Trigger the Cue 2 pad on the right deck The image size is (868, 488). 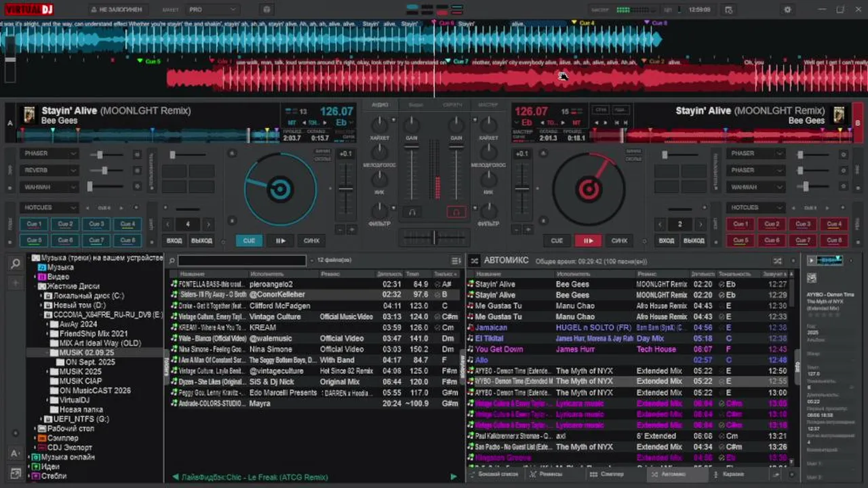tap(772, 224)
